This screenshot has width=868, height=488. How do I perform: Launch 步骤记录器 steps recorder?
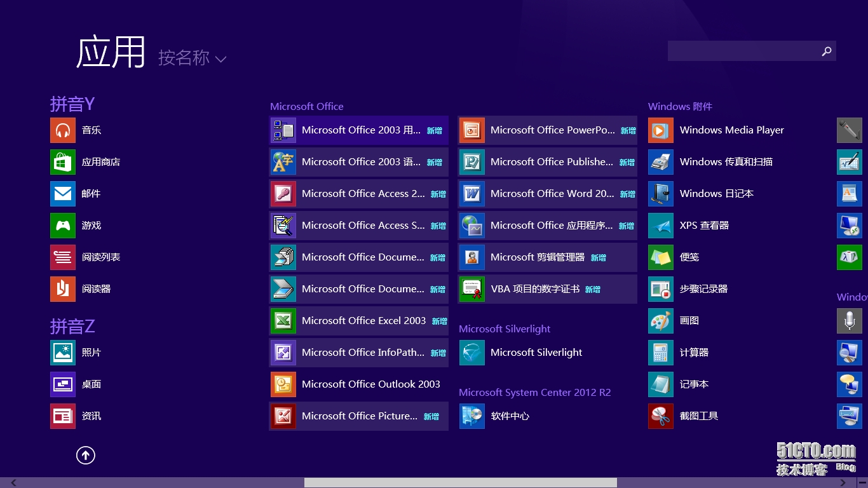click(x=688, y=289)
